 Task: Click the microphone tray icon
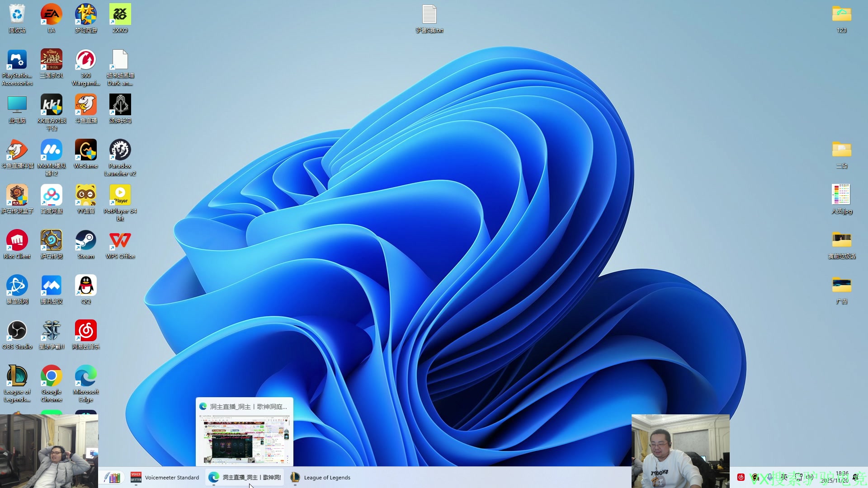(770, 477)
